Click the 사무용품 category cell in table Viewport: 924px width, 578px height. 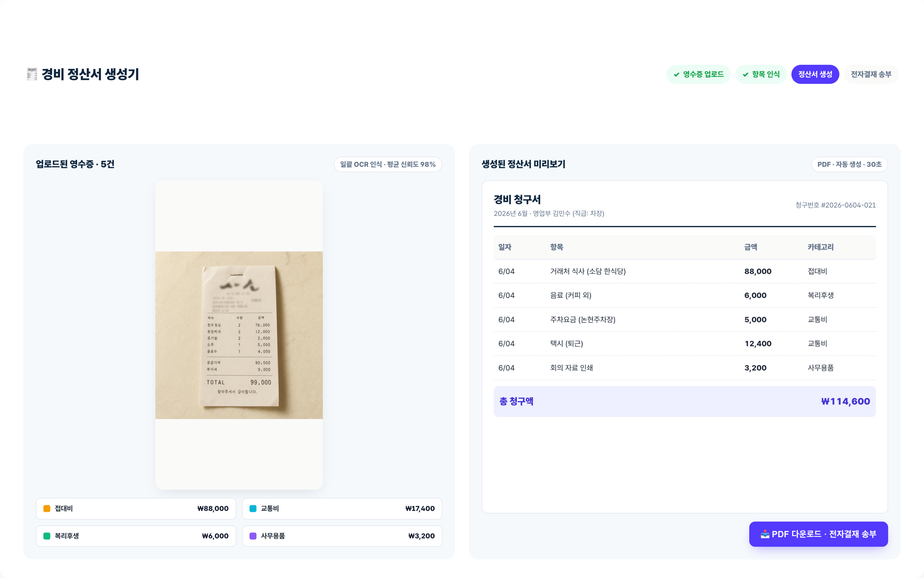coord(820,368)
